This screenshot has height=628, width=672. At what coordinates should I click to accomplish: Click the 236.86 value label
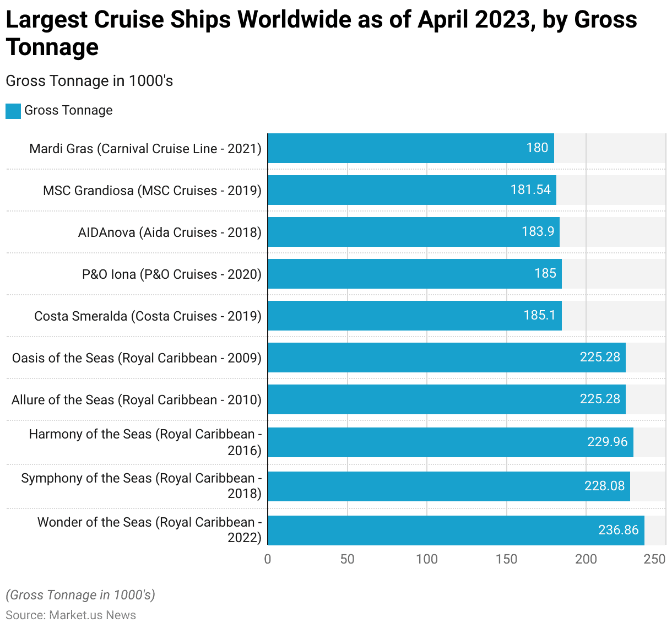618,530
